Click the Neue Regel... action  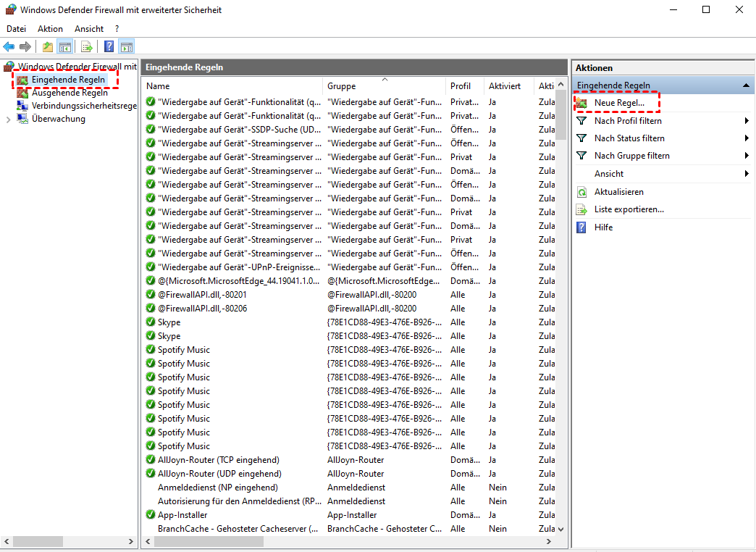click(x=618, y=104)
